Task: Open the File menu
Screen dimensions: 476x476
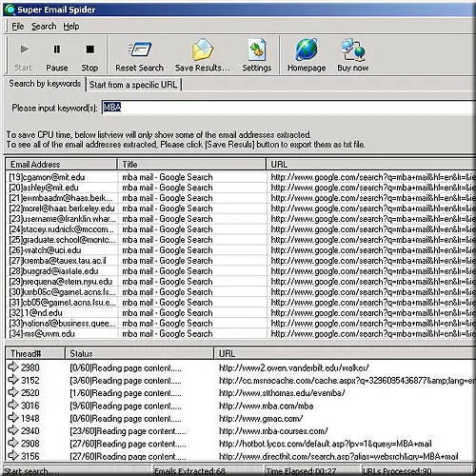Action: [x=18, y=27]
